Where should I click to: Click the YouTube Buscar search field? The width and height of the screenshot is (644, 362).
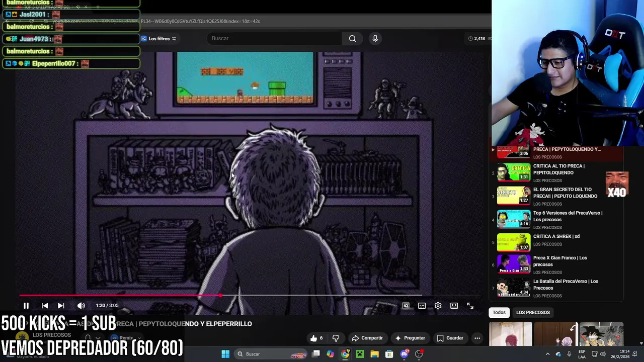click(x=274, y=38)
